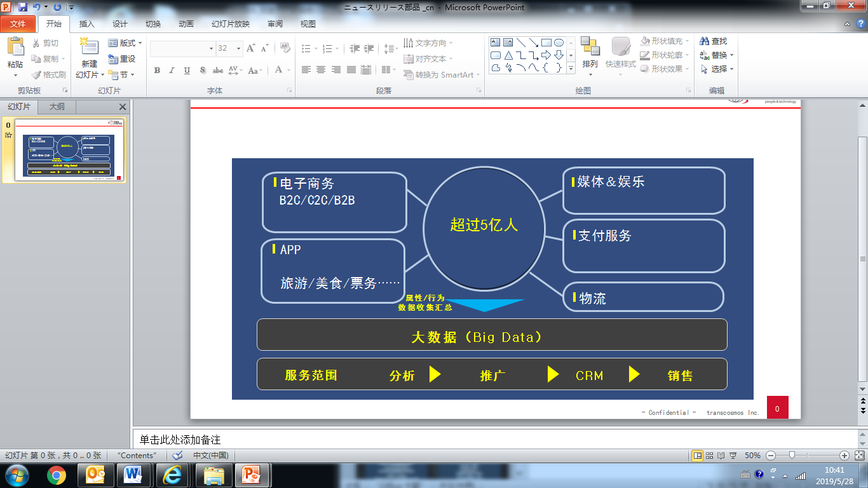Image resolution: width=868 pixels, height=488 pixels.
Task: Toggle center text alignment
Action: (x=321, y=70)
